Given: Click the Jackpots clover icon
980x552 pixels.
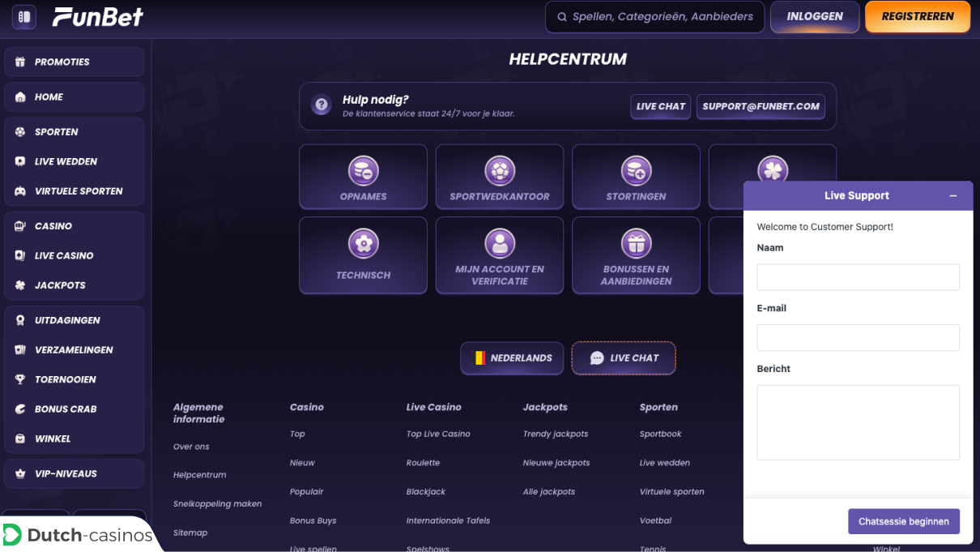Looking at the screenshot, I should coord(20,285).
